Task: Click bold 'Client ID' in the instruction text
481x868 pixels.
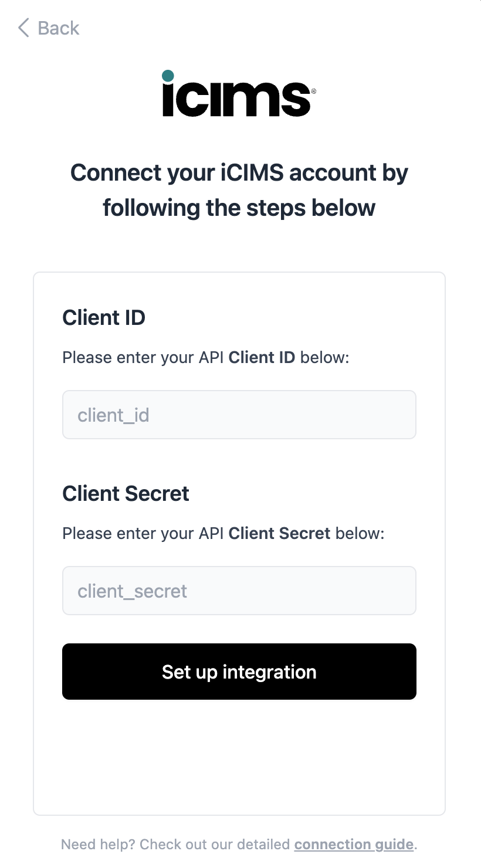Action: click(262, 357)
